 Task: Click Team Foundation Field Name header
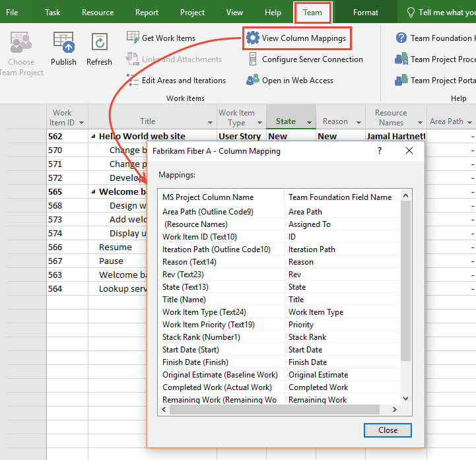tap(343, 197)
